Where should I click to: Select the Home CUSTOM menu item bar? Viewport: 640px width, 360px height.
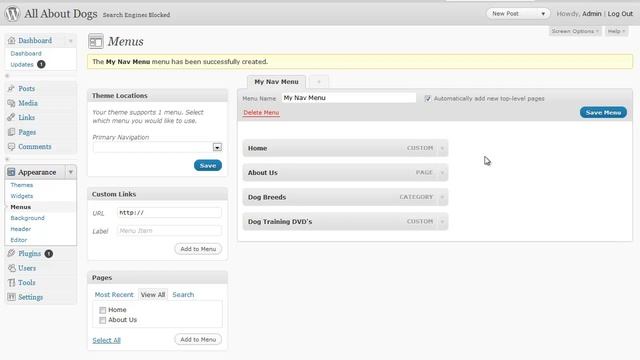click(x=345, y=148)
